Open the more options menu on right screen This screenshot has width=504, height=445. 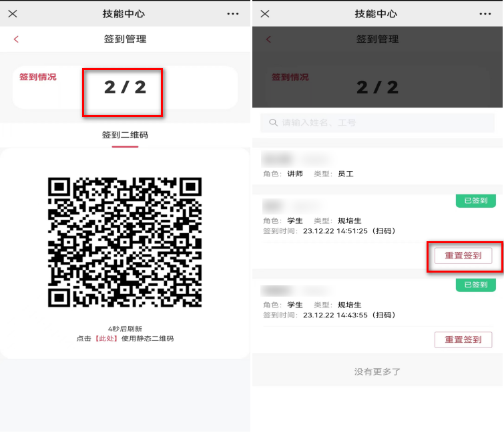pyautogui.click(x=485, y=13)
